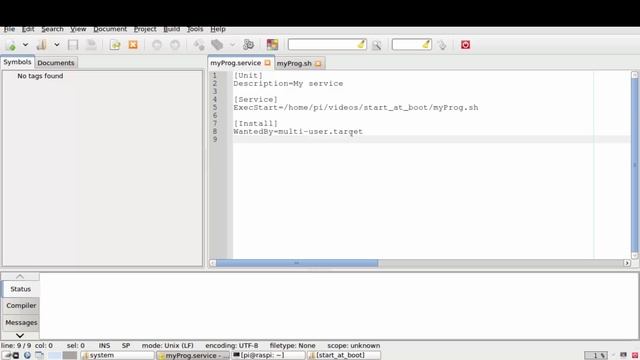Switch to the myProg.service taskbar window

193,356
